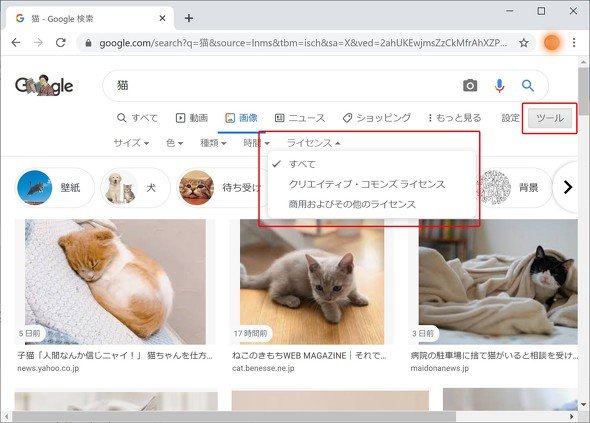Screen dimensions: 590x423
Task: Switch to 動画 search tab
Action: pos(192,118)
